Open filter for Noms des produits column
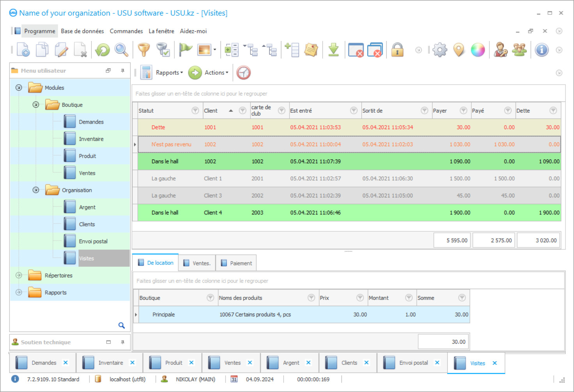This screenshot has width=574, height=392. click(311, 298)
